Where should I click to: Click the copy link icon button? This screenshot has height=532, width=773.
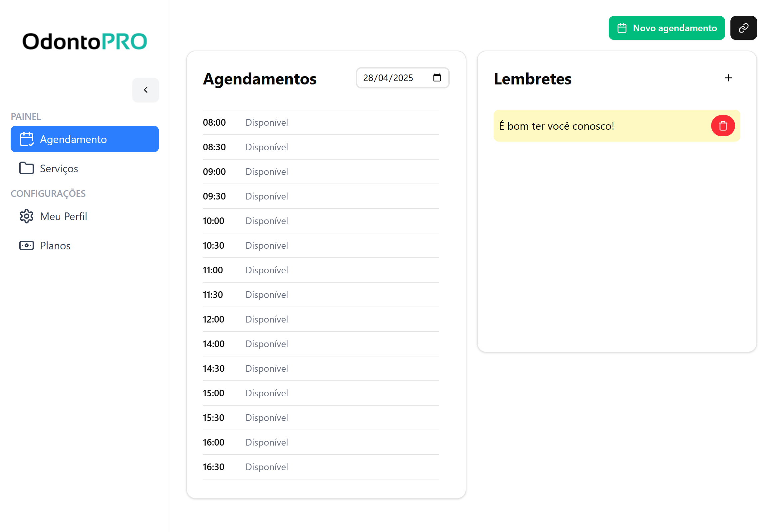743,28
